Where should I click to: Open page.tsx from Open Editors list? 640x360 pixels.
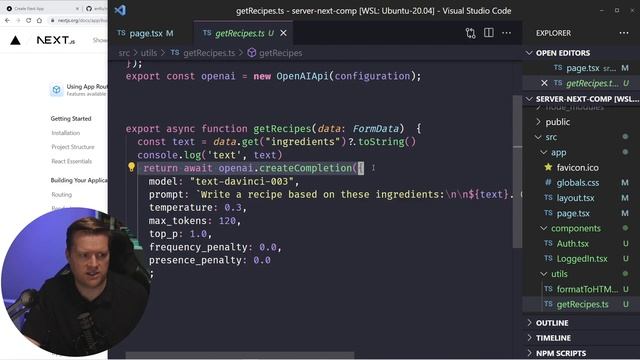point(581,68)
